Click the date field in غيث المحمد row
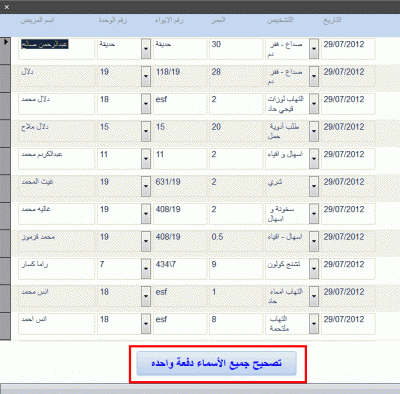This screenshot has height=394, width=400. coord(348,186)
